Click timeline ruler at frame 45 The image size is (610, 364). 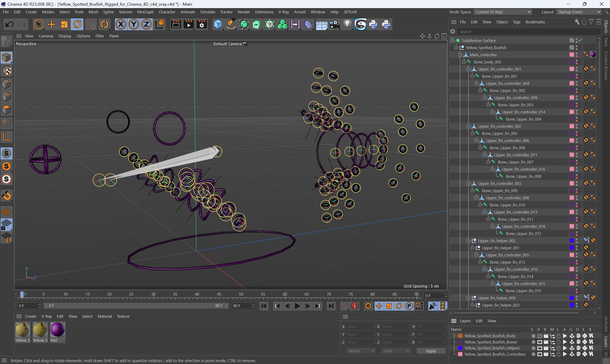tap(219, 294)
